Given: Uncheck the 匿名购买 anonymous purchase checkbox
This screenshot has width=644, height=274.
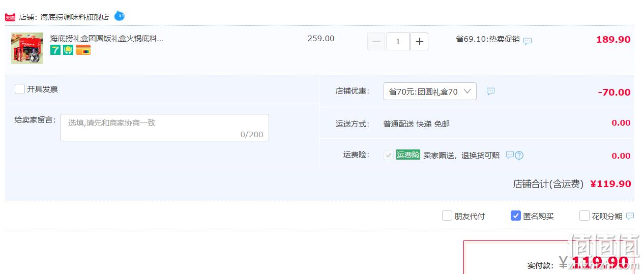Looking at the screenshot, I should [x=516, y=216].
